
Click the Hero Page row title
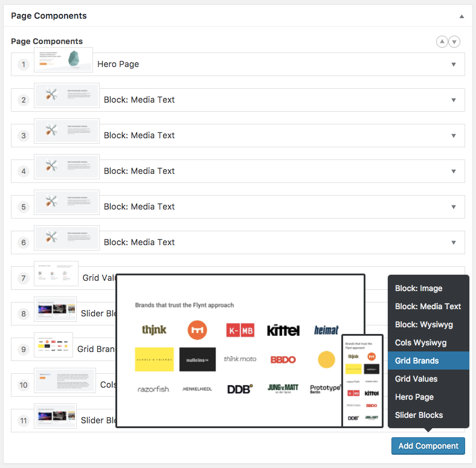[118, 65]
